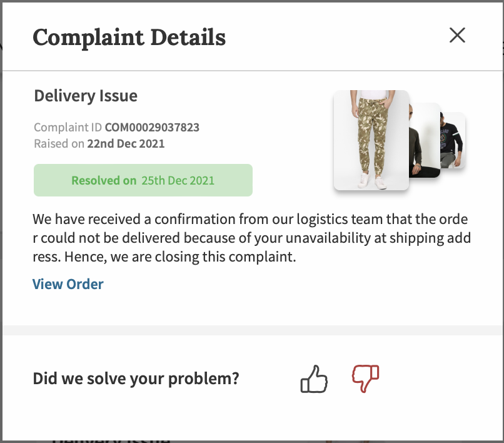Click the Complaint ID label
Screen dimensions: 504x443
[x=68, y=128]
